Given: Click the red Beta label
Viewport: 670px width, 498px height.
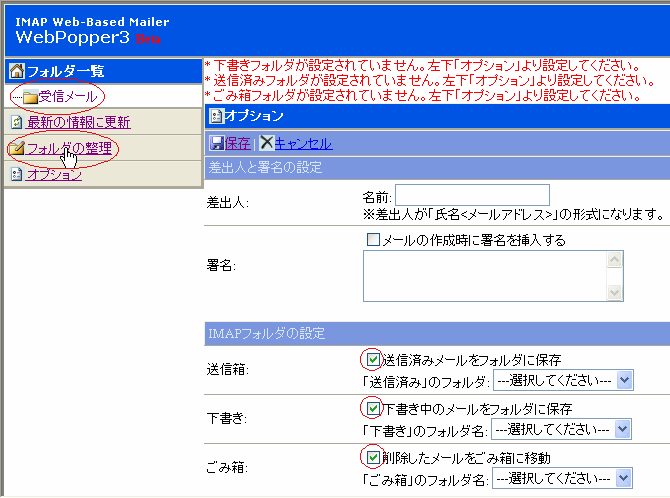Looking at the screenshot, I should pos(148,39).
